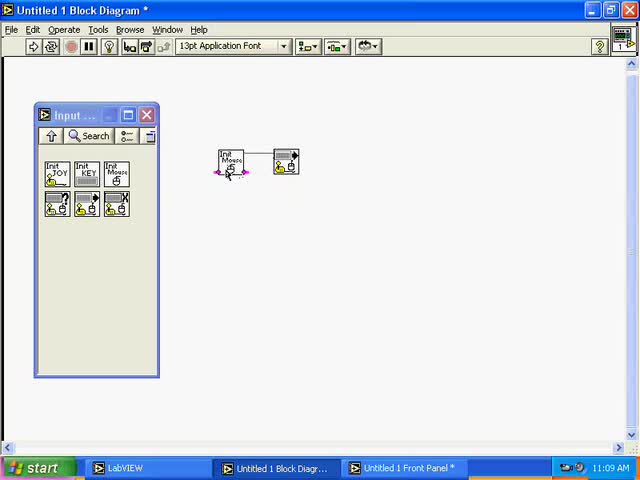Select Initialize Keyboard VI in palette
Screen dimensions: 640x480
coord(87,174)
